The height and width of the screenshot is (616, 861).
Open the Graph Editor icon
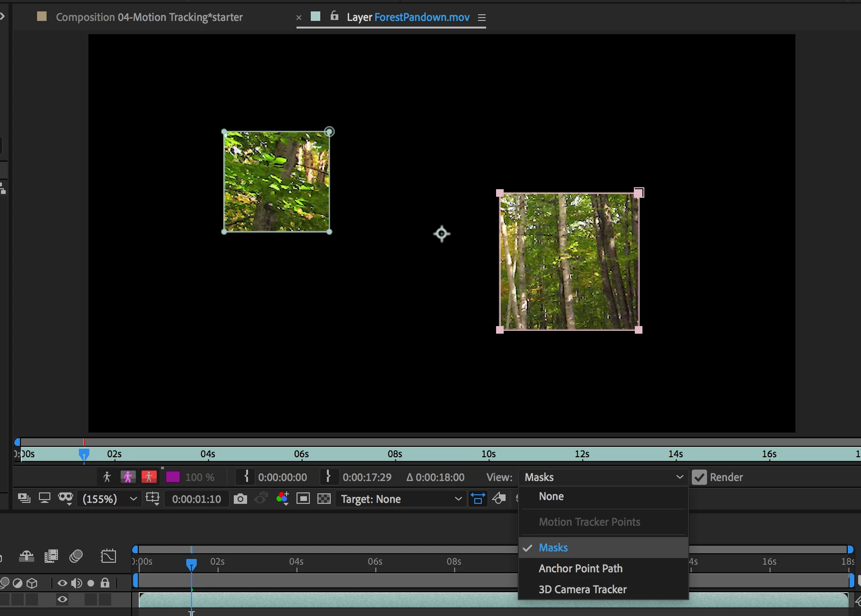108,556
